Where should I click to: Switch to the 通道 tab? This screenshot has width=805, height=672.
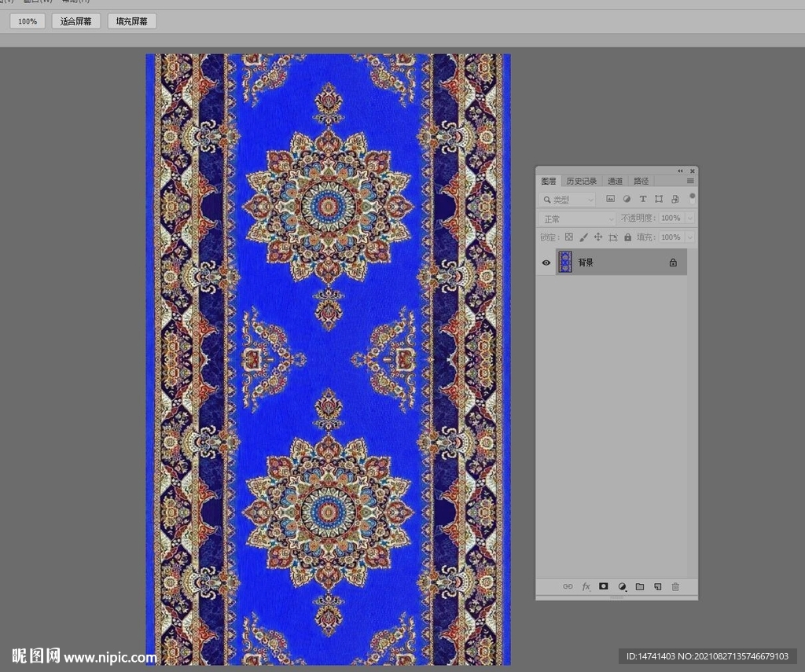[615, 181]
